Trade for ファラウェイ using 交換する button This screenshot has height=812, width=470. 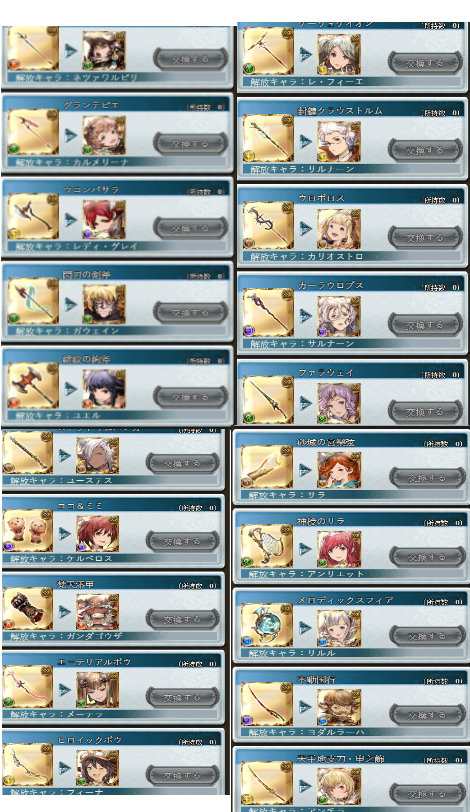pos(425,412)
